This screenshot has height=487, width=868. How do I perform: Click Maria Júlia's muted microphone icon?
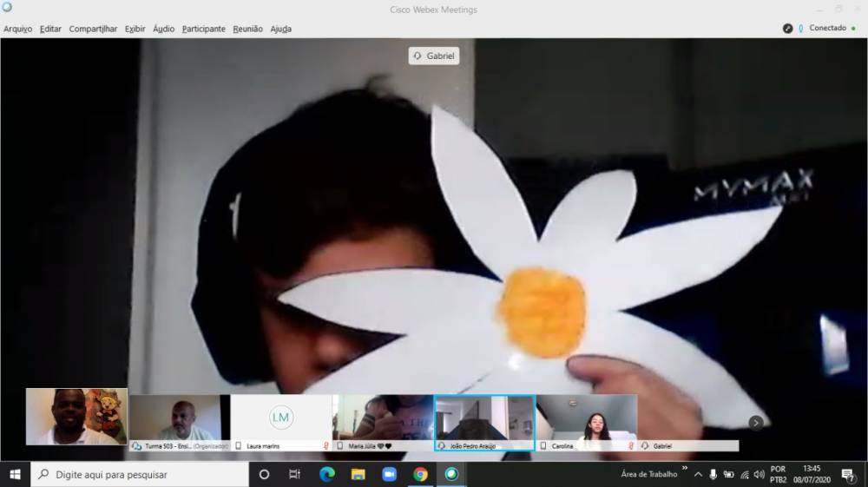tap(428, 446)
